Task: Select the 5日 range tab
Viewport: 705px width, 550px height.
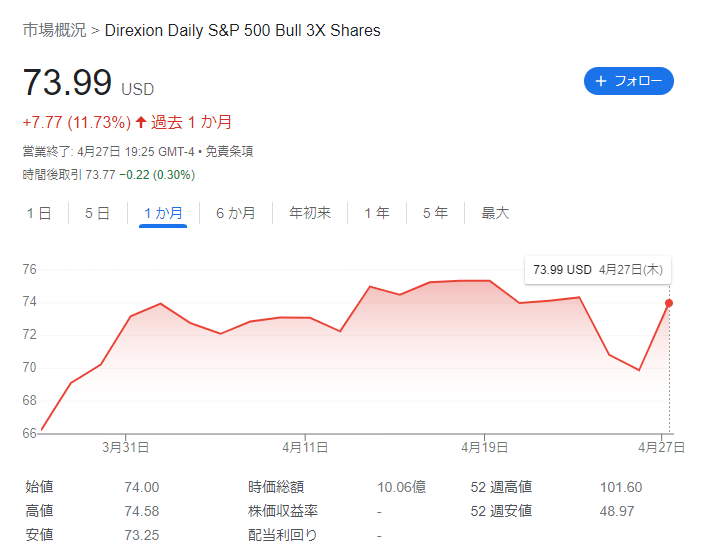Action: (97, 213)
